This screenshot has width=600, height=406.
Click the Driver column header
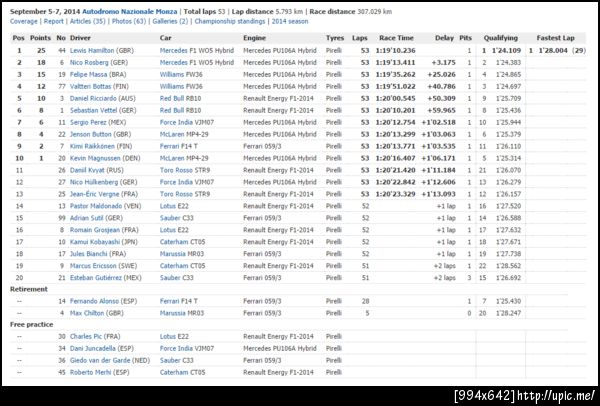(80, 38)
